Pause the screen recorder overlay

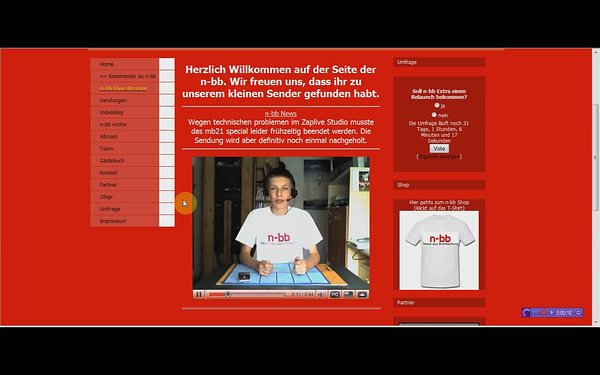click(535, 313)
